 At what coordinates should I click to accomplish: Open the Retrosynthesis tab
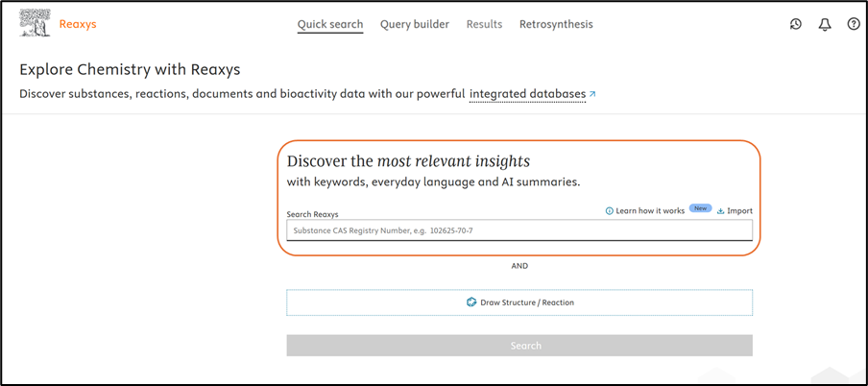(x=556, y=24)
